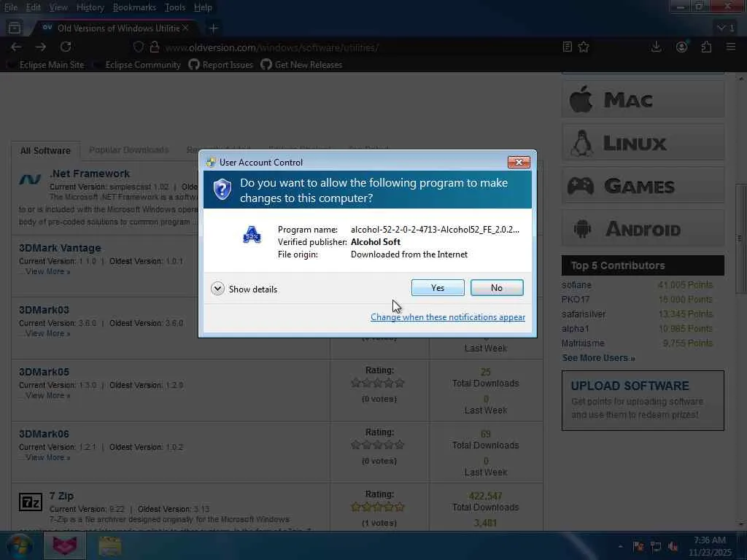Click the Alcohol 52% program icon
747x560 pixels.
pyautogui.click(x=252, y=235)
